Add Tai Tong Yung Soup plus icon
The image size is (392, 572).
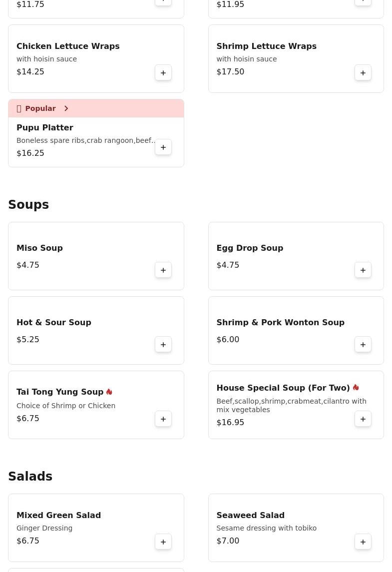(x=163, y=419)
